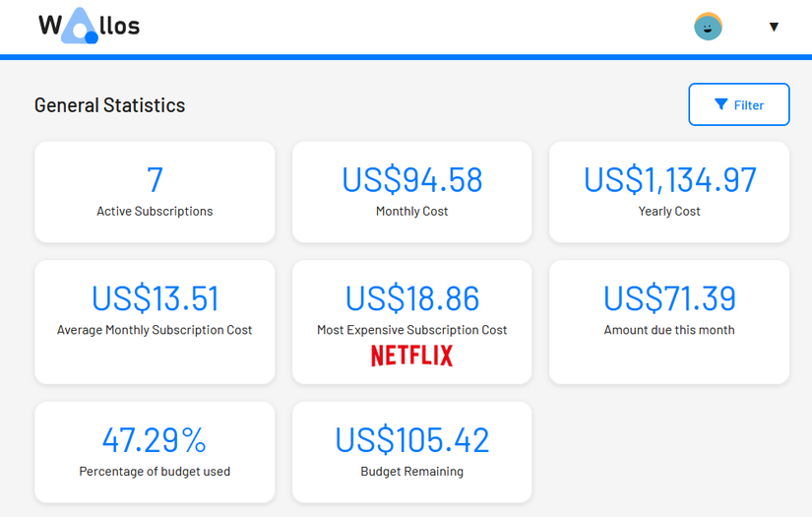Click the Netflix logo
Image resolution: width=812 pixels, height=517 pixels.
tap(411, 355)
